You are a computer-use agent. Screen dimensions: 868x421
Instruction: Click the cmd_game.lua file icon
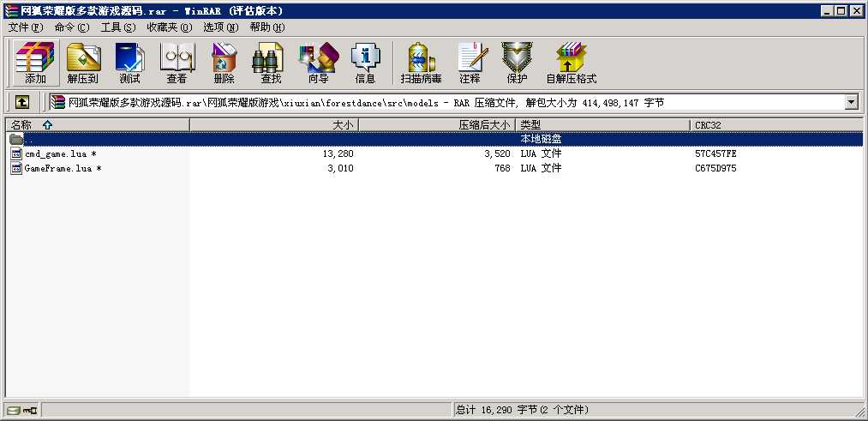[16, 153]
